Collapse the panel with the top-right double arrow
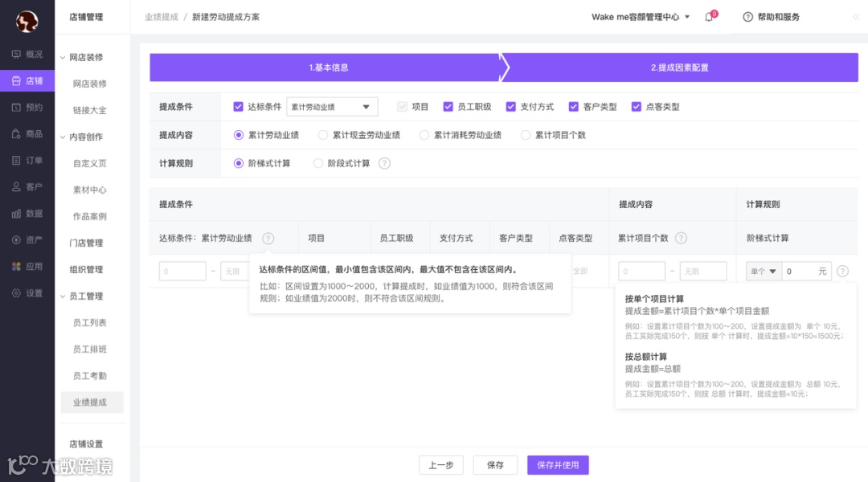The image size is (868, 482). [x=857, y=17]
